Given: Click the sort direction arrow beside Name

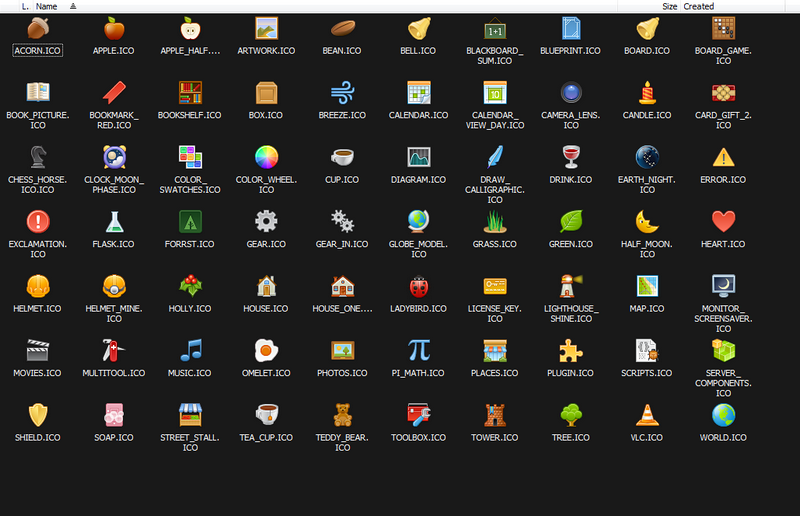Looking at the screenshot, I should coord(73,6).
